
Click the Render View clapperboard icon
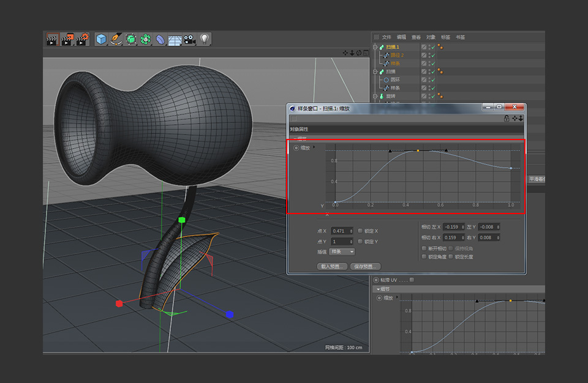point(53,39)
